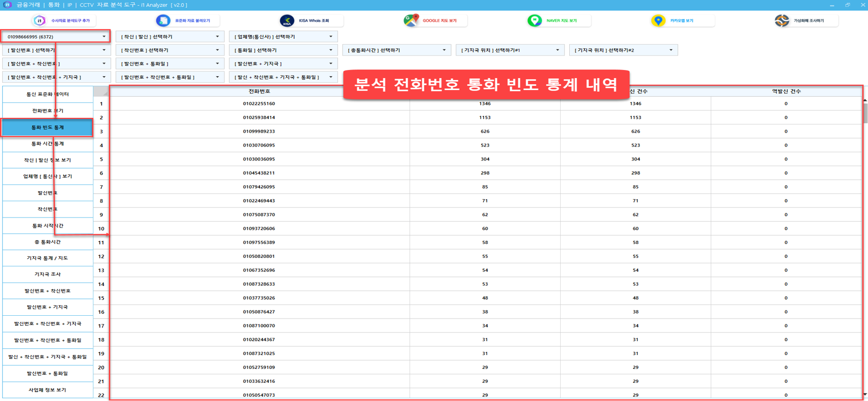Screen dimensions: 868x401
Task: Click the 사업체 정보 보기 button
Action: (x=47, y=390)
